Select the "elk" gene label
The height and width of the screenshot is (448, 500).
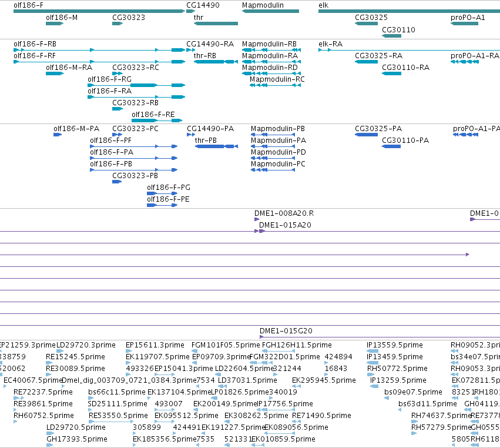click(x=323, y=5)
